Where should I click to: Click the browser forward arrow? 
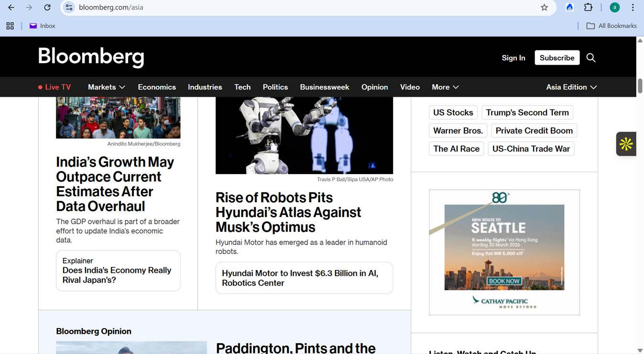click(29, 7)
